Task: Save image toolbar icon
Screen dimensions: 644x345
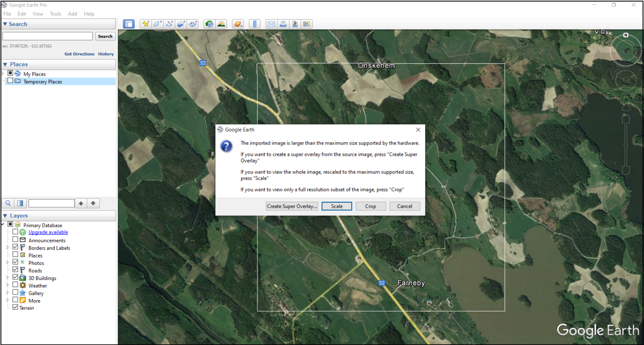Action: tap(295, 24)
